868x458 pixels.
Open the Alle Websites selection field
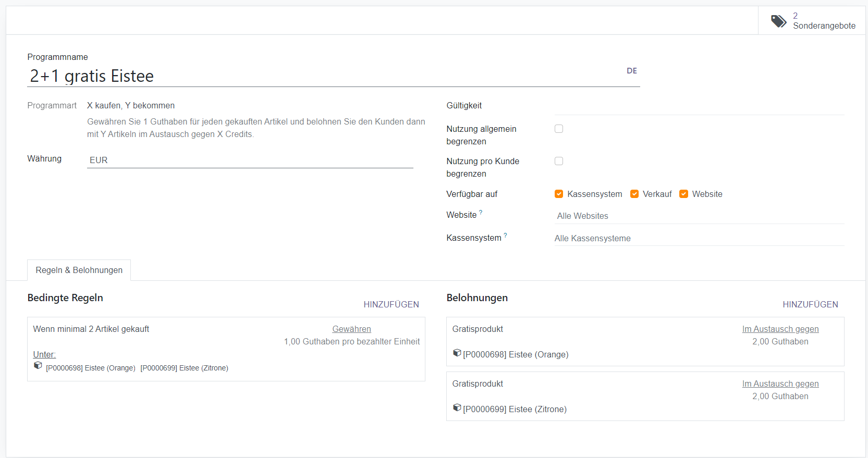699,216
